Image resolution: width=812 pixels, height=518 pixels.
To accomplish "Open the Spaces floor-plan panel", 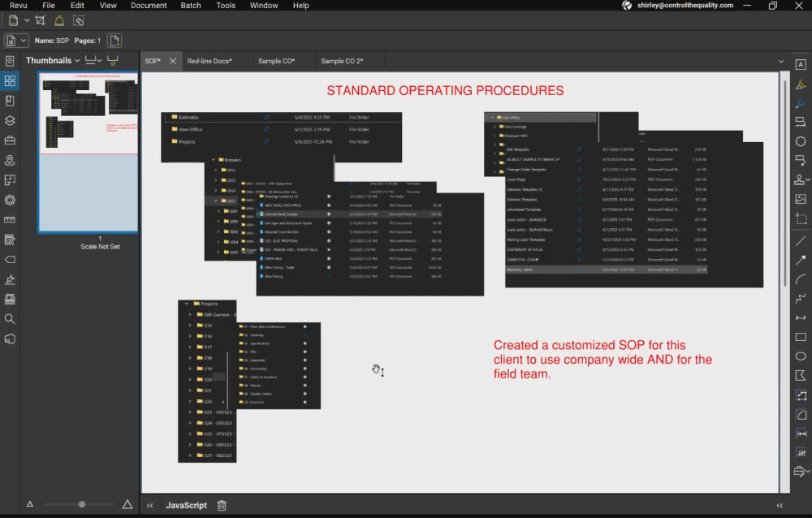I will point(9,179).
